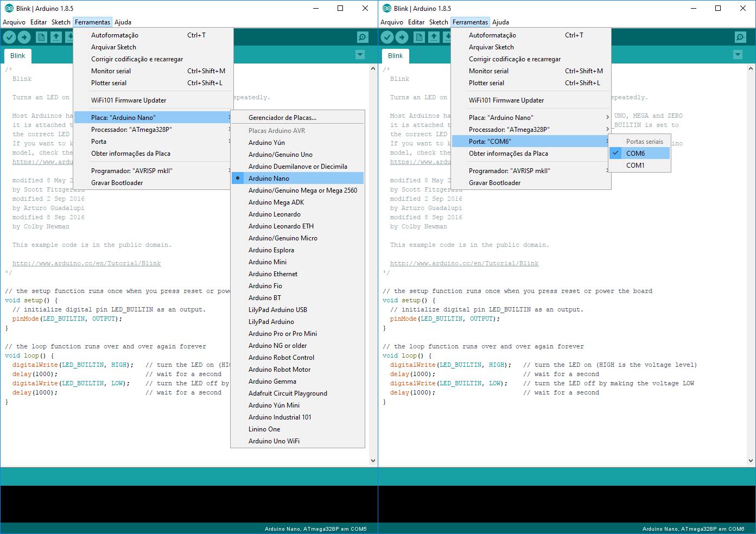Open tab dropdown arrow in right window

click(x=738, y=55)
